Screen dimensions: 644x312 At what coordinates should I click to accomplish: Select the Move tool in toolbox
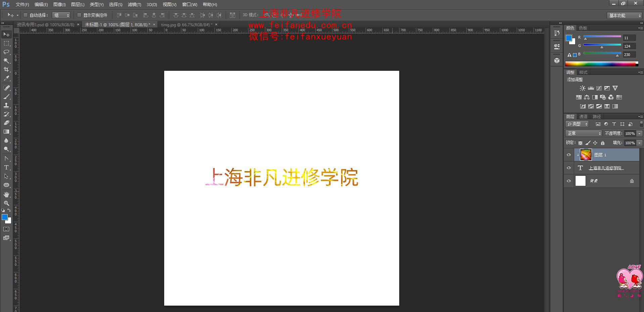[x=6, y=35]
